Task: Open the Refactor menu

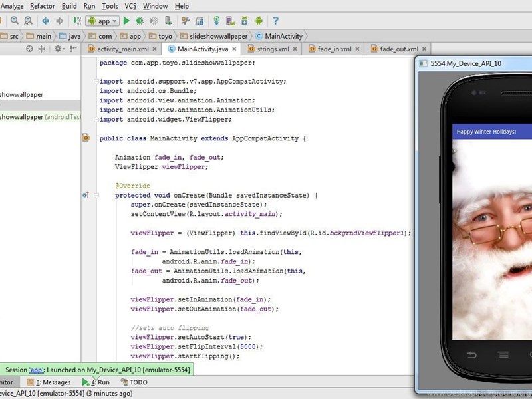Action: (x=43, y=6)
